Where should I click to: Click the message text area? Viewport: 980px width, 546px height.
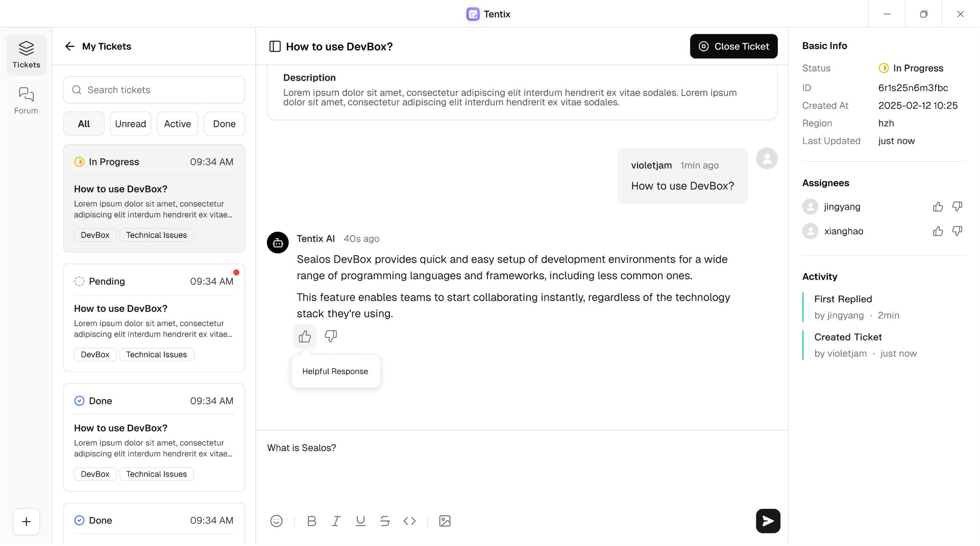(x=522, y=469)
